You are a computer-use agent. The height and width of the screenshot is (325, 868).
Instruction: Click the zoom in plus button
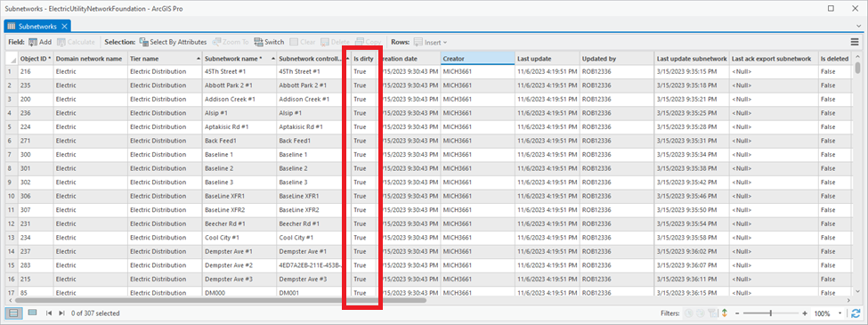(x=804, y=313)
